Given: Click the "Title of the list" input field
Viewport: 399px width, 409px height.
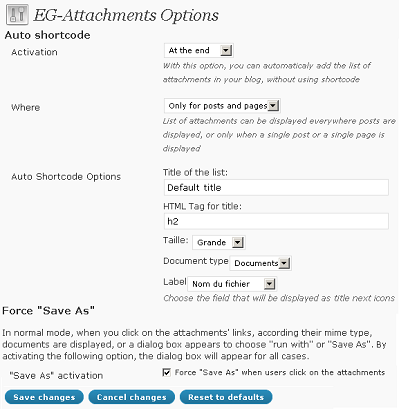Looking at the screenshot, I should pos(276,187).
